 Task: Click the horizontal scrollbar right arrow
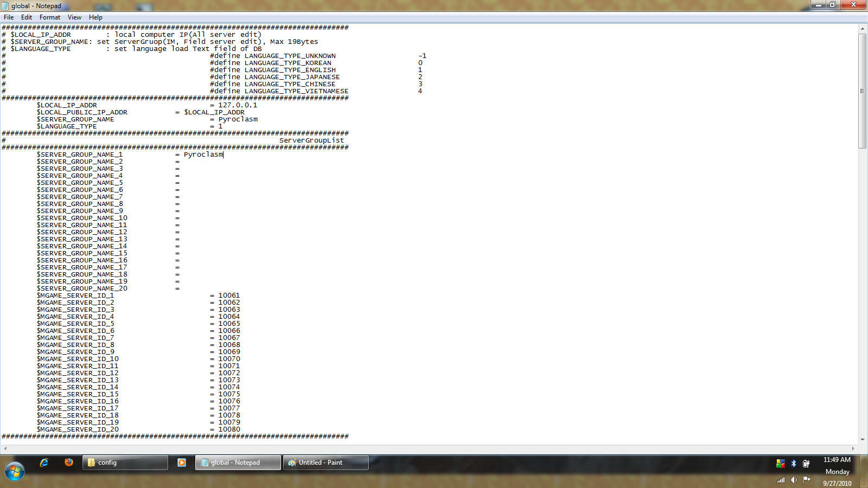[853, 448]
